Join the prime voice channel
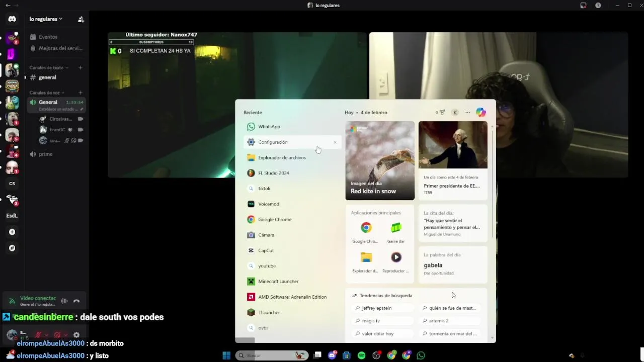This screenshot has width=644, height=362. coord(55,154)
